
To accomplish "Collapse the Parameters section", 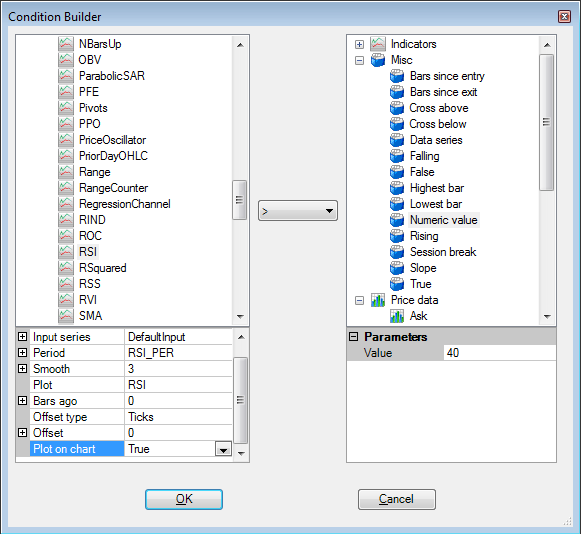I will click(354, 336).
